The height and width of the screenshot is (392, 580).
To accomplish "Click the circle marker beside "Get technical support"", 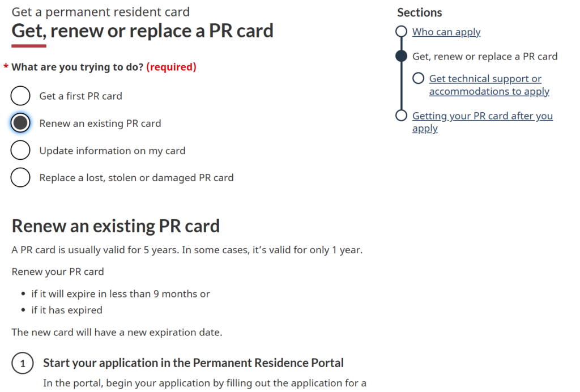I will click(419, 78).
